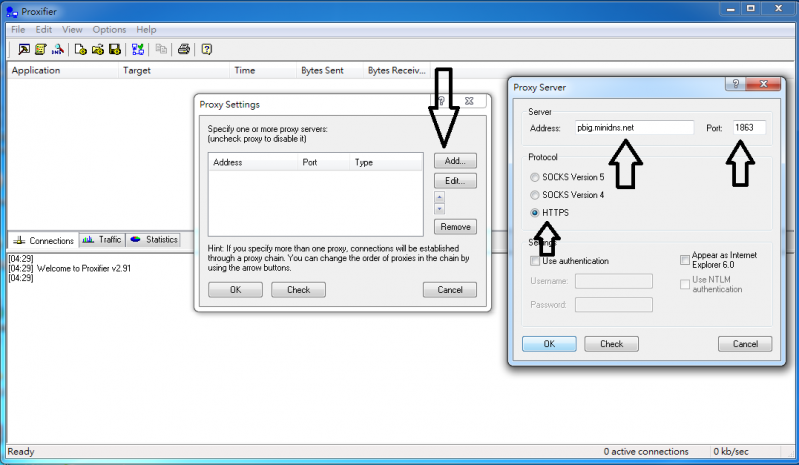Click the server Address input field

[634, 127]
